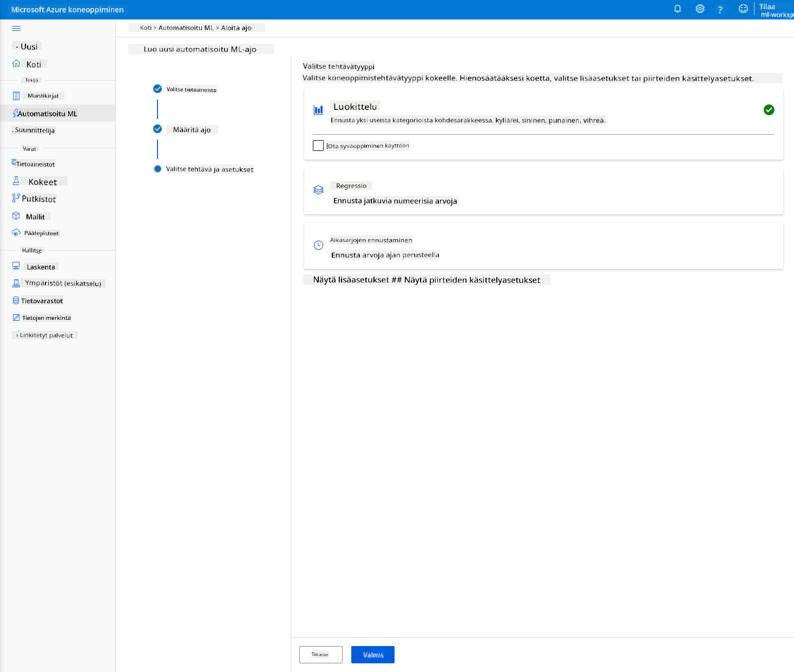The height and width of the screenshot is (672, 794).
Task: Toggle the hamburger navigation menu icon
Action: coord(16,28)
